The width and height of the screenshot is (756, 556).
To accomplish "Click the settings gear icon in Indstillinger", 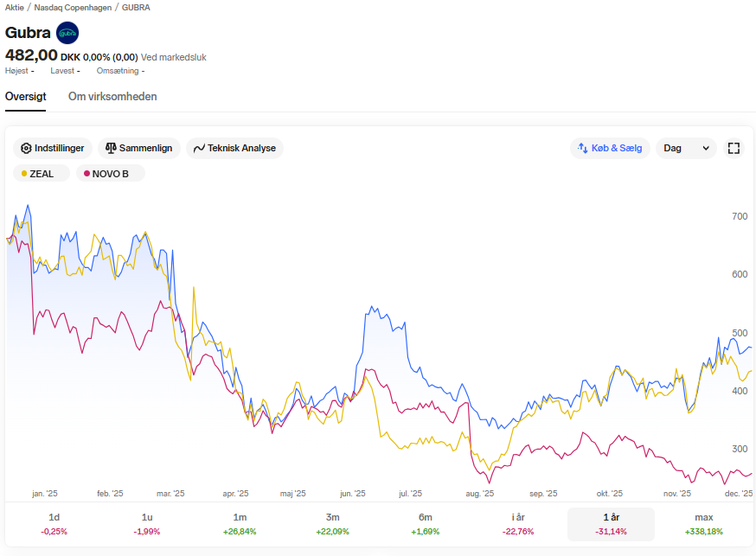I will tap(26, 149).
